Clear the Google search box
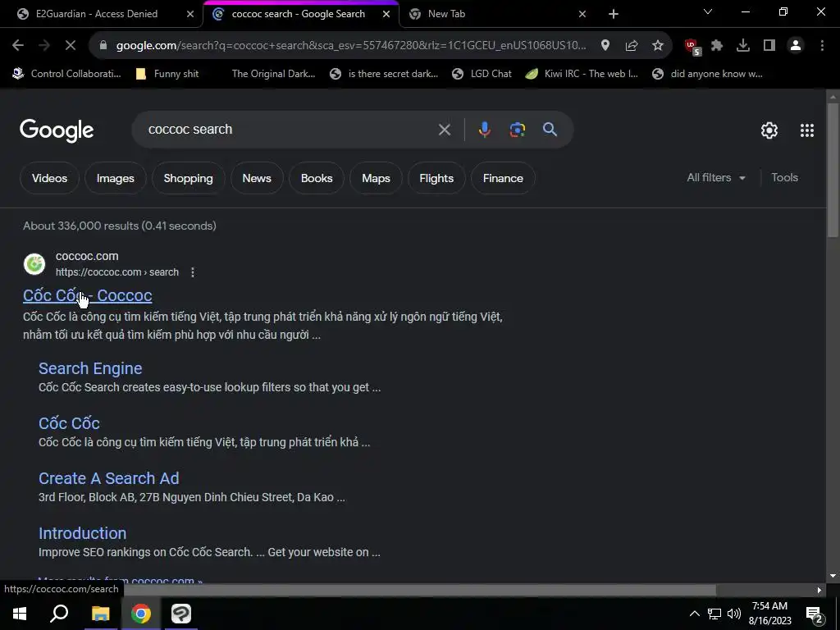The height and width of the screenshot is (630, 840). click(444, 130)
